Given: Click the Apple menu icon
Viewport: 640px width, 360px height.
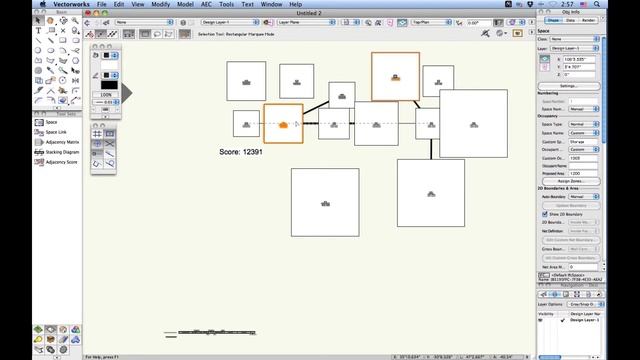Looking at the screenshot, I should tap(42, 4).
